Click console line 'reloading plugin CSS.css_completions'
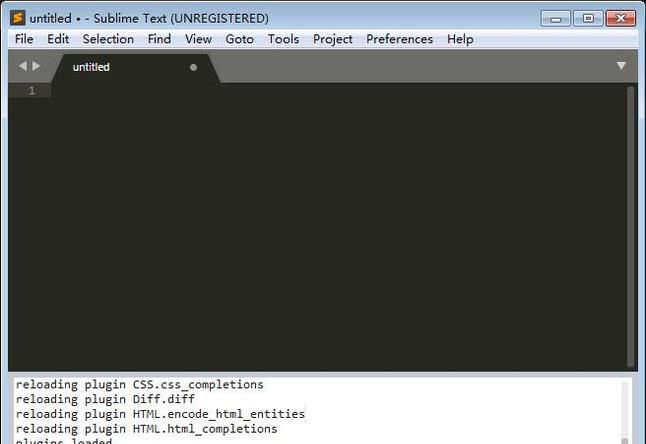 pyautogui.click(x=139, y=385)
